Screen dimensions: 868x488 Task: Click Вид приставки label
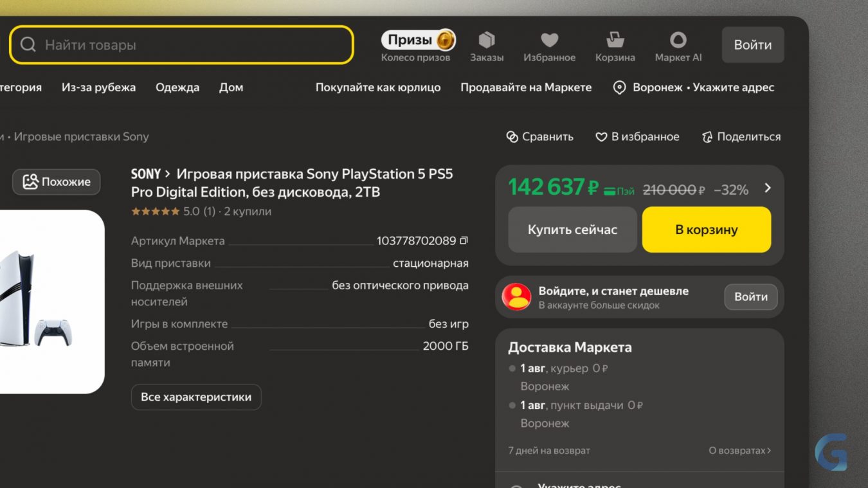point(171,264)
